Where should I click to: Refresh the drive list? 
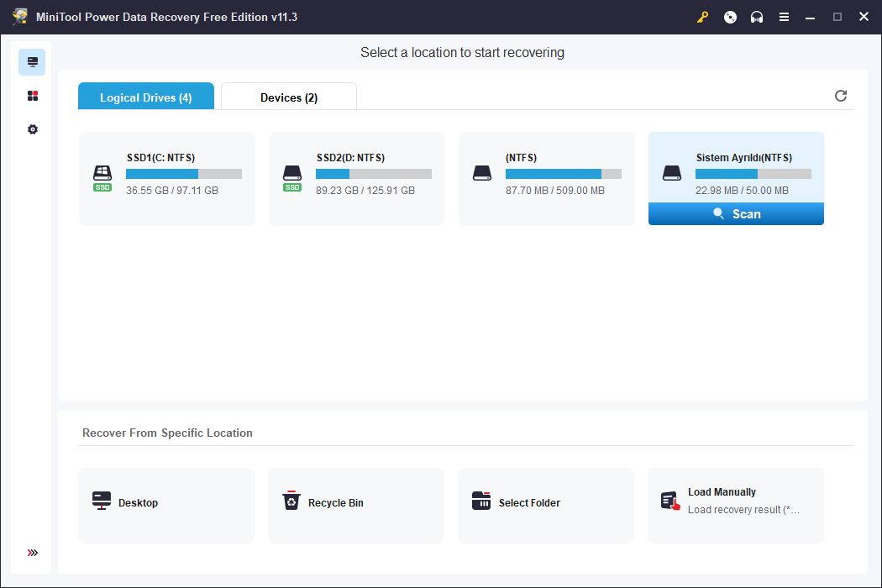tap(840, 96)
